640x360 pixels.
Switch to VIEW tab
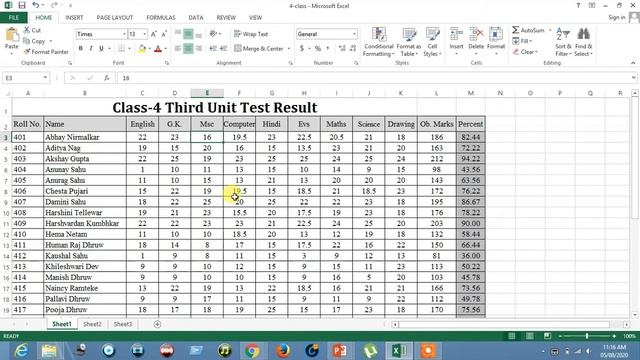click(256, 18)
